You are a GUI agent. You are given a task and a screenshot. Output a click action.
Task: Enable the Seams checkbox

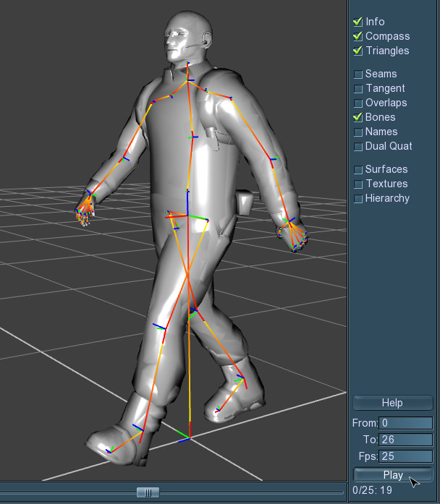[358, 74]
